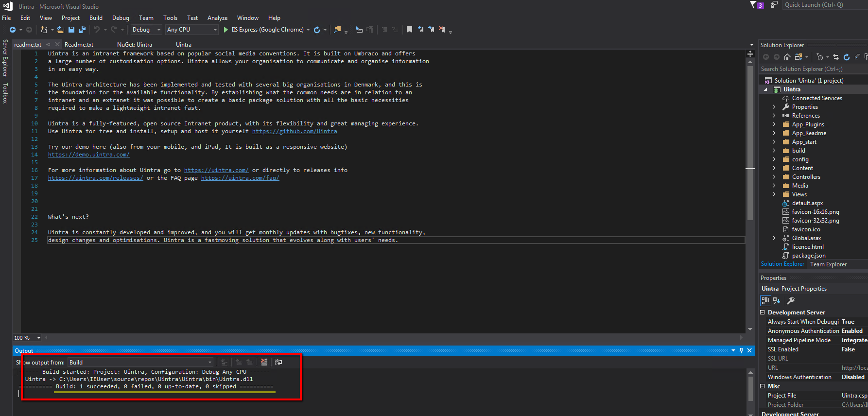Click the Quick Launch search field
The height and width of the screenshot is (416, 868).
(824, 5)
